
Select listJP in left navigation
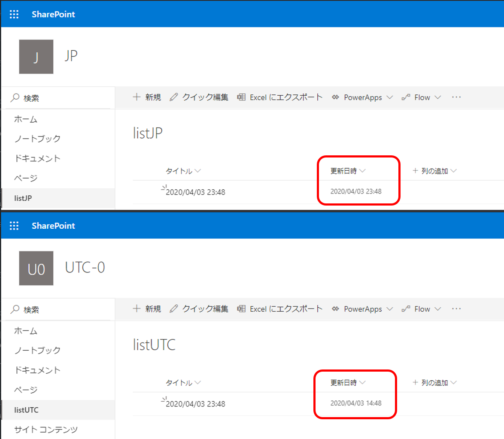click(x=58, y=198)
